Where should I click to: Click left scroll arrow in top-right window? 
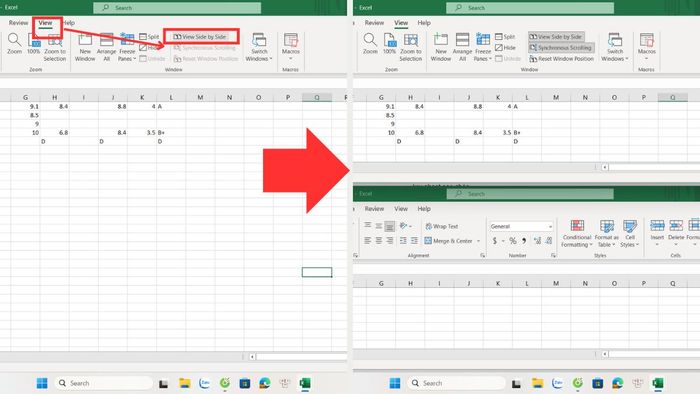[x=604, y=167]
